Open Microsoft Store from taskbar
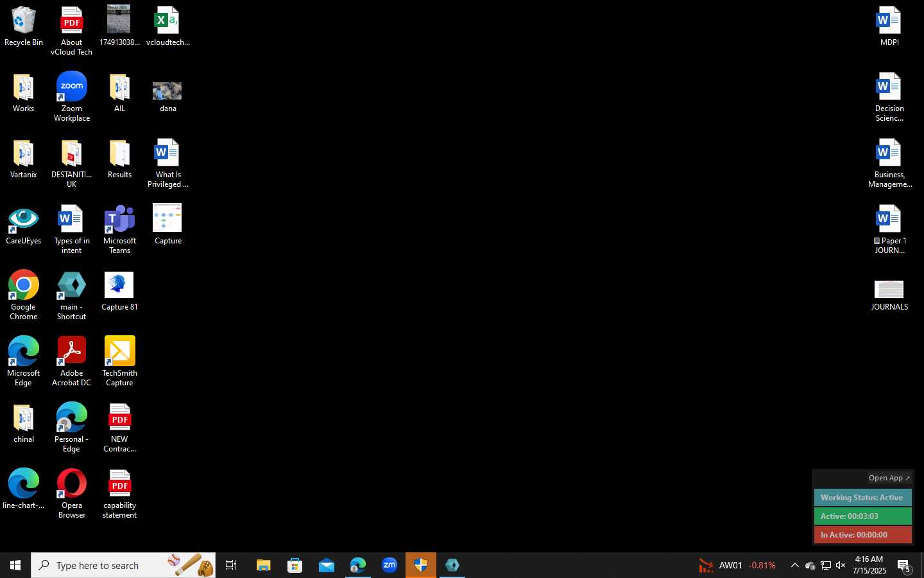Screen dimensions: 924x578 click(x=295, y=565)
